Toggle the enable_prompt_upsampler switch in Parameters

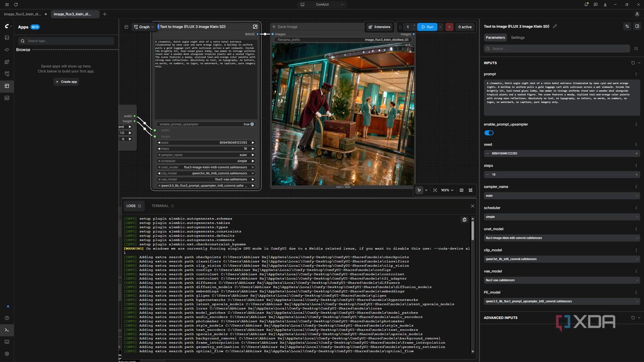pos(489,133)
